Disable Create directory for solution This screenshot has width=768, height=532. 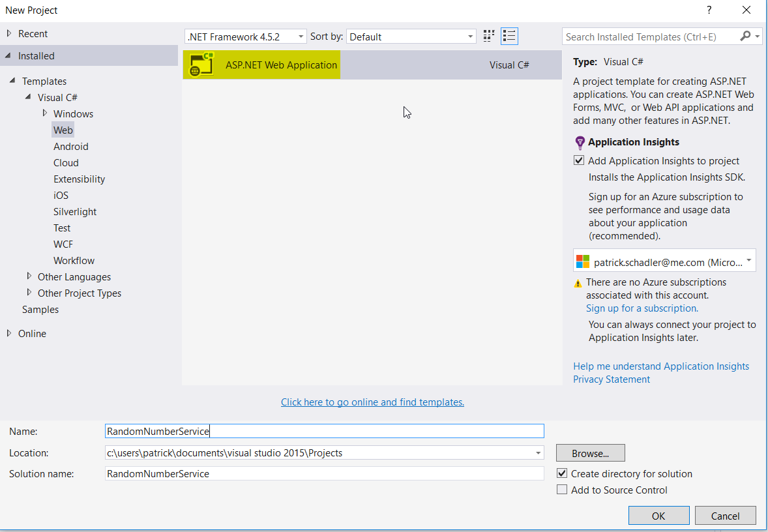pos(562,473)
